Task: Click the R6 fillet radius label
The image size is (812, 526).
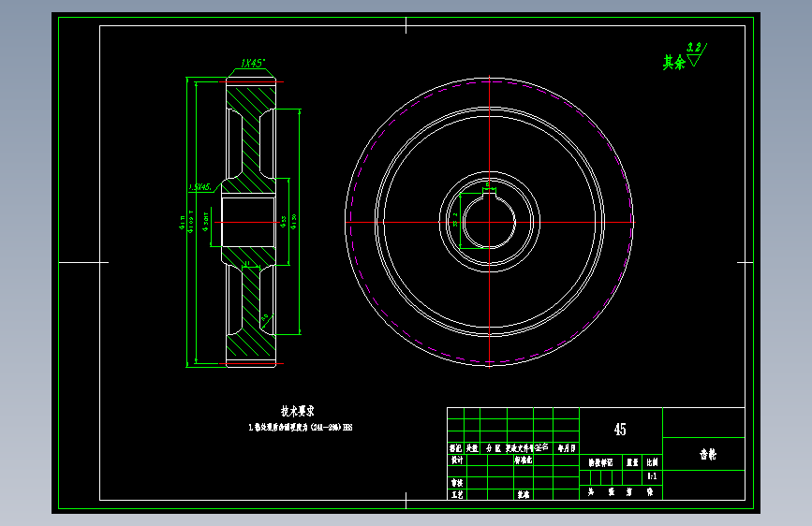Action: (x=265, y=317)
